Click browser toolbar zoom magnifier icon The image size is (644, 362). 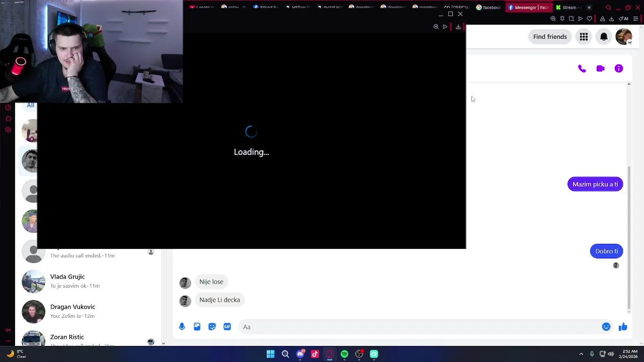553,19
